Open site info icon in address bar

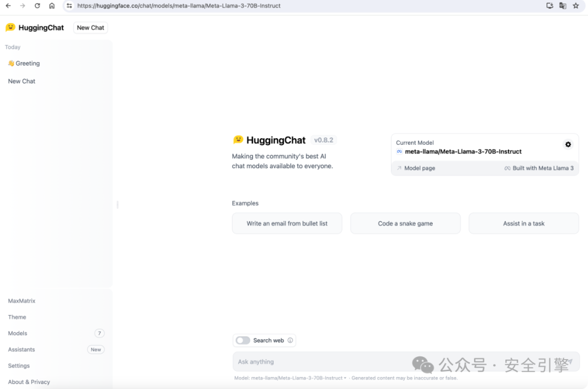69,5
